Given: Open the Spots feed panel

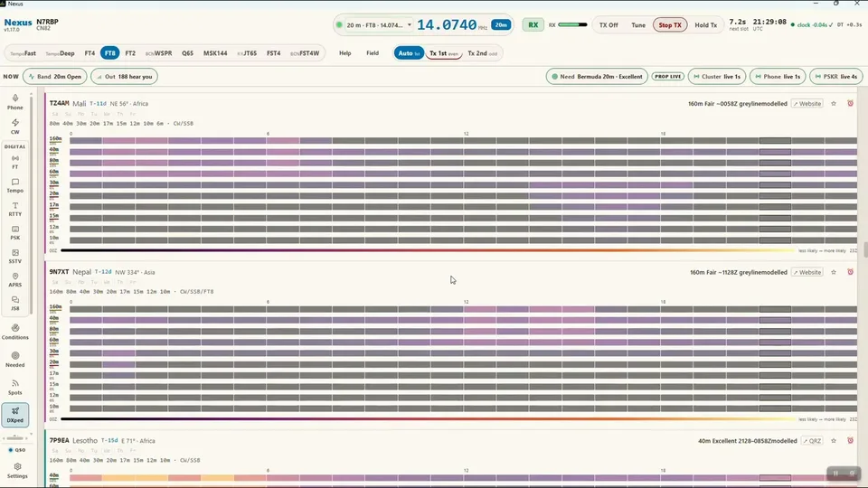Looking at the screenshot, I should (x=15, y=388).
